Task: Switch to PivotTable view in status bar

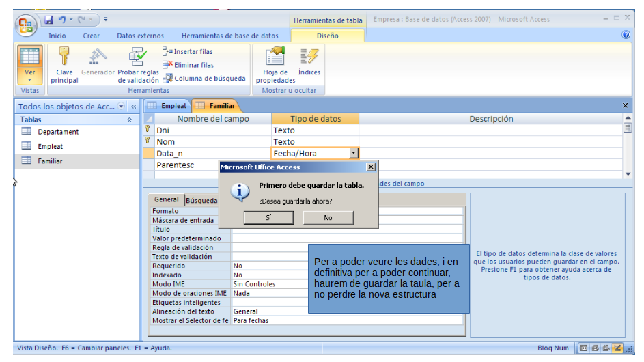Action: pyautogui.click(x=595, y=348)
